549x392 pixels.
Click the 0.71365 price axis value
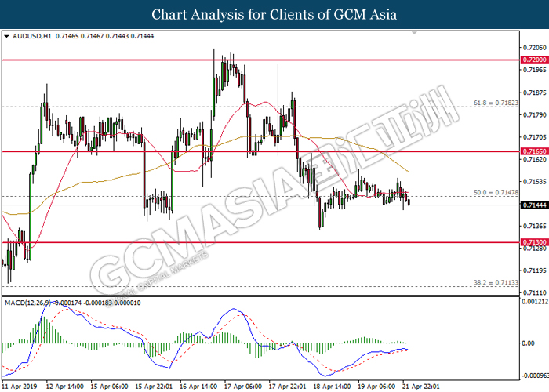(x=534, y=226)
